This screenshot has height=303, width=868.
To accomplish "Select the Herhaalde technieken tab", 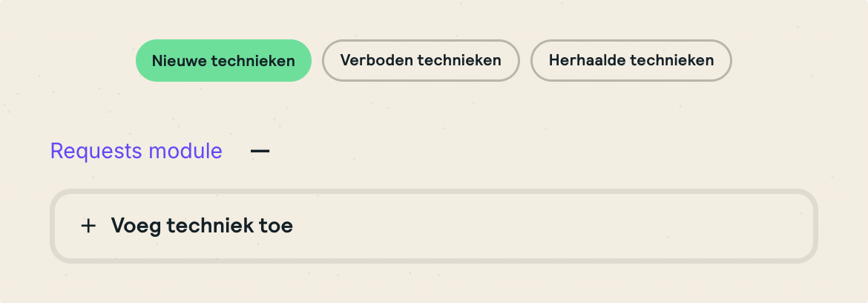I will click(631, 60).
